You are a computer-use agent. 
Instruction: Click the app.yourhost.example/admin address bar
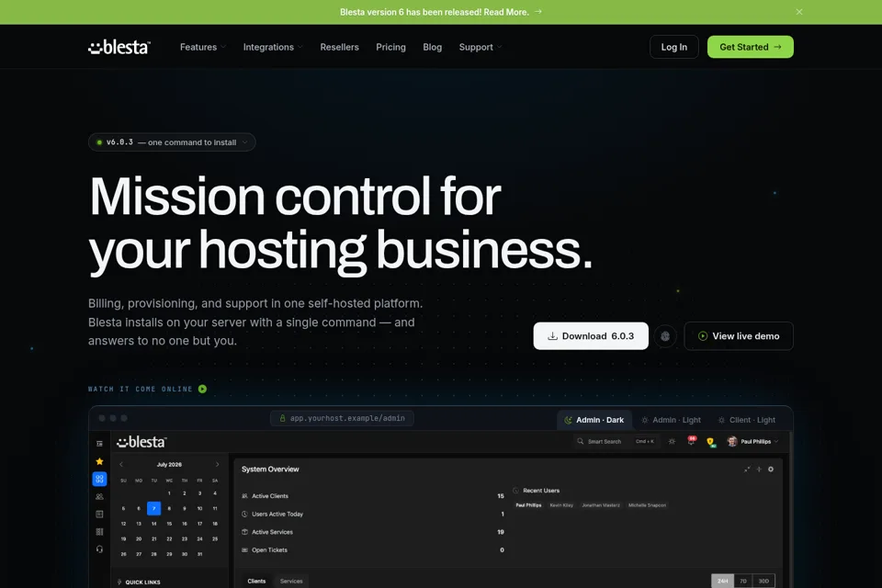tap(342, 418)
